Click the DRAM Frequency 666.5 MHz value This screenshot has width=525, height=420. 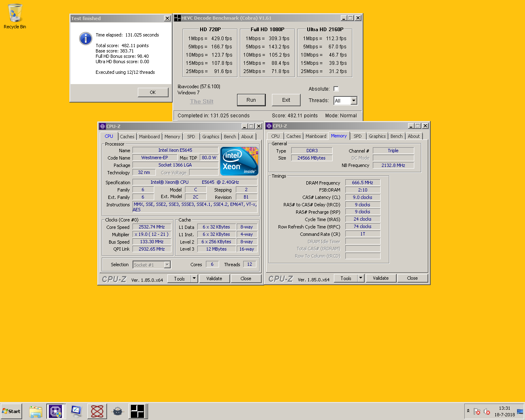click(363, 183)
